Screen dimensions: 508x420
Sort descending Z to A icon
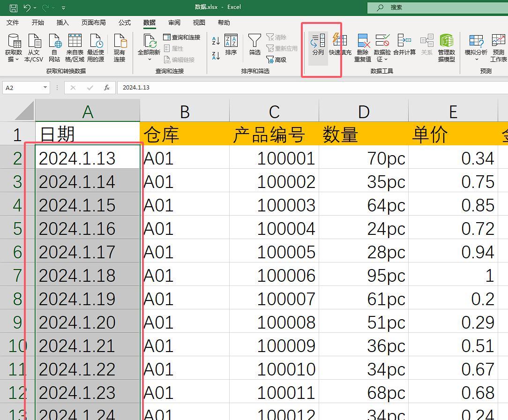[216, 56]
